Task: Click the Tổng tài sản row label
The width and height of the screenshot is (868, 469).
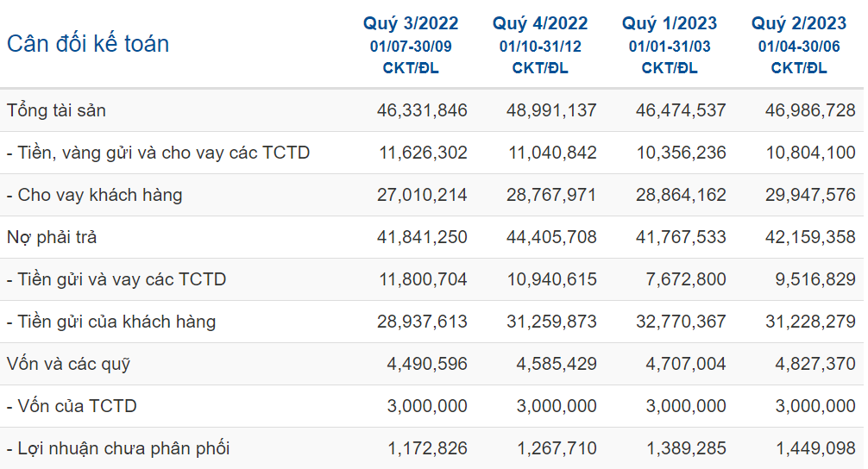Action: [57, 110]
